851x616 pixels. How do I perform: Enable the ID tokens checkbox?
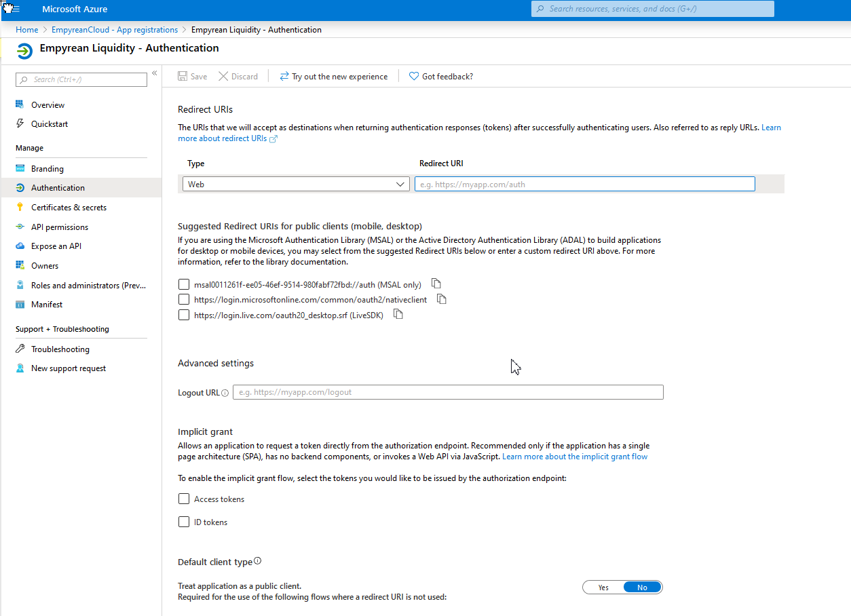[x=183, y=522]
